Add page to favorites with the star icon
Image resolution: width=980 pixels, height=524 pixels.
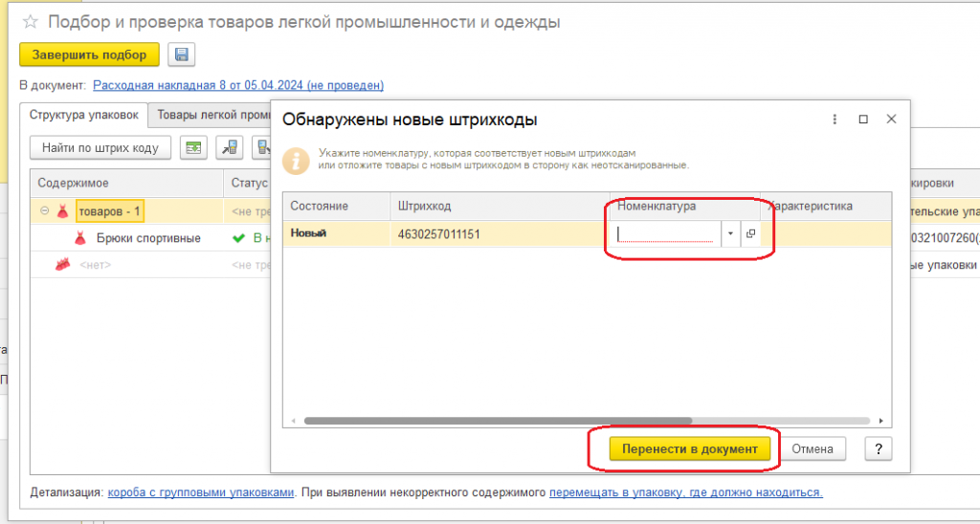point(31,22)
